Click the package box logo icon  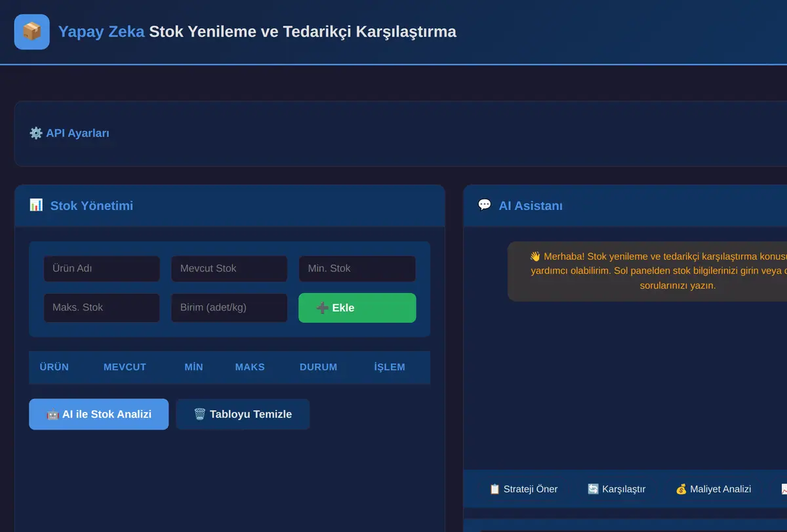point(31,31)
